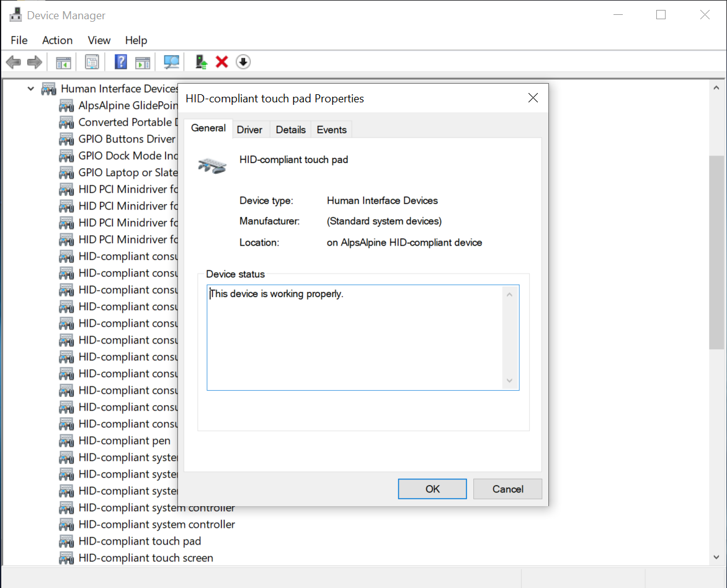
Task: Open the Action menu
Action: pos(57,40)
